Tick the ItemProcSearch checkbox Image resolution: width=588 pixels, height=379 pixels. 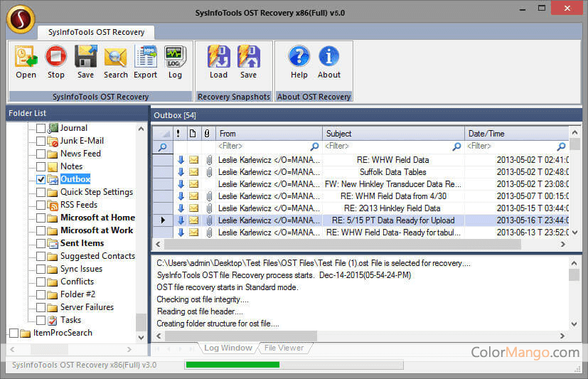point(14,333)
